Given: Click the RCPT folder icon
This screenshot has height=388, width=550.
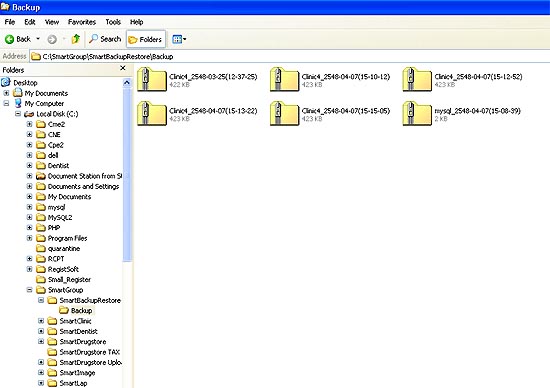Looking at the screenshot, I should [41, 259].
